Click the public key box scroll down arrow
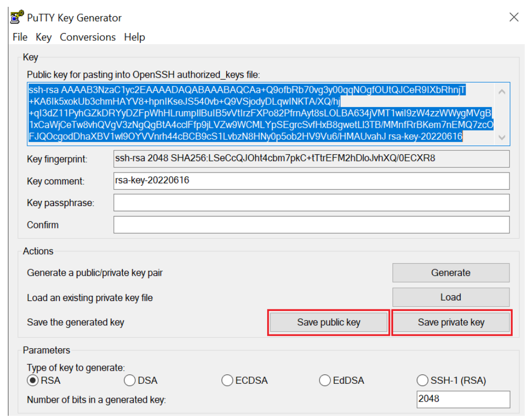 [502, 137]
